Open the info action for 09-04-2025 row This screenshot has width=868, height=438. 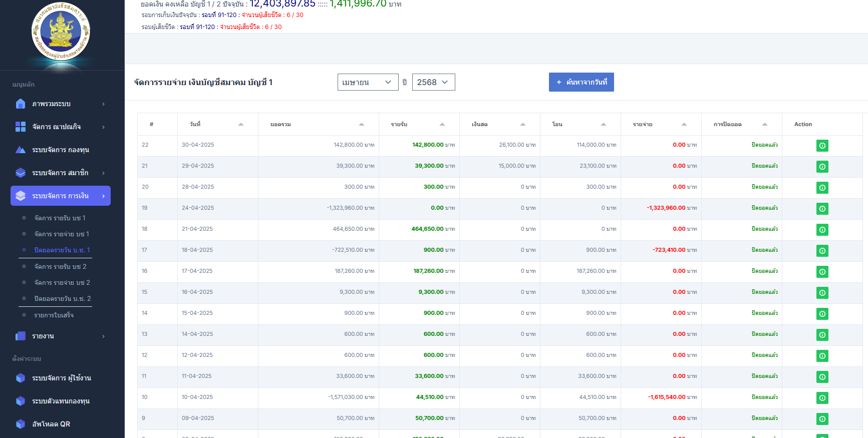[822, 419]
